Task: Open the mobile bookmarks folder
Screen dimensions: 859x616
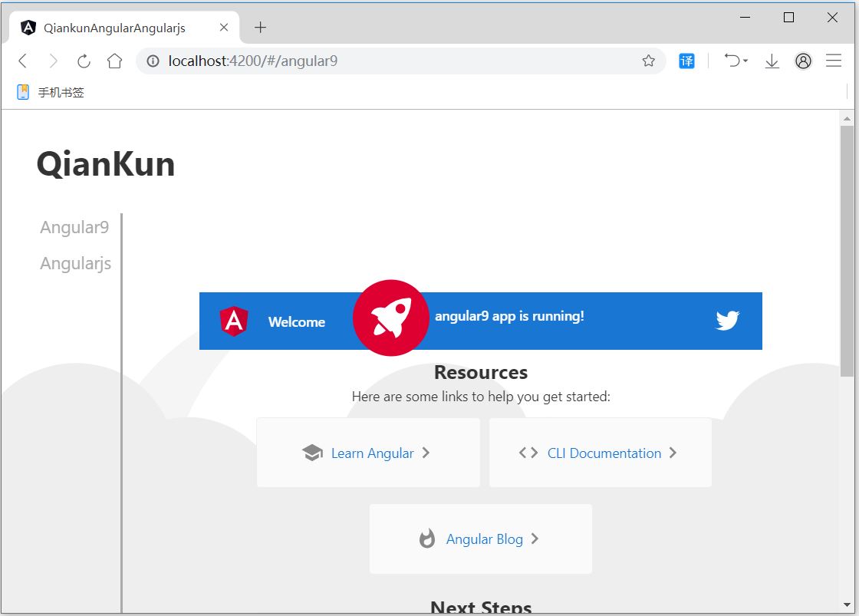Action: 51,92
